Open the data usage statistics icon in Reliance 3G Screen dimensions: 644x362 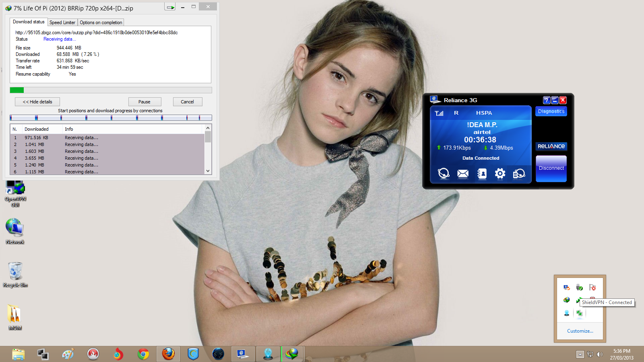point(519,173)
